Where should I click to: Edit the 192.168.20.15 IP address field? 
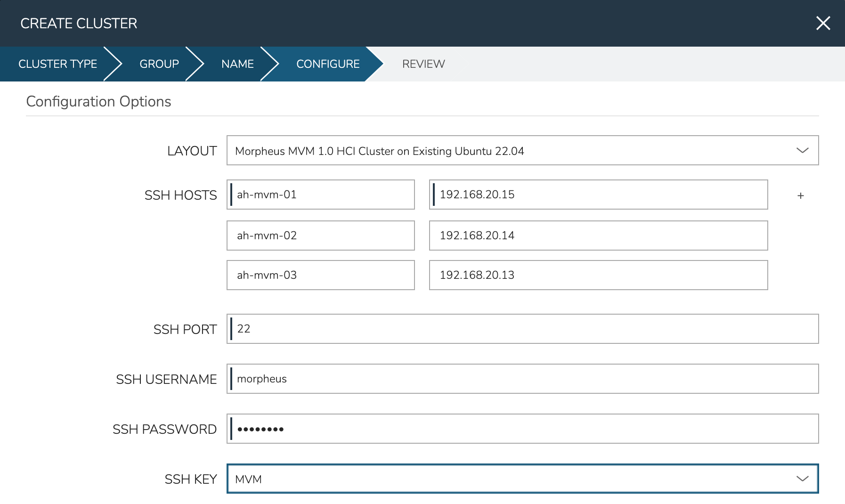pyautogui.click(x=598, y=195)
